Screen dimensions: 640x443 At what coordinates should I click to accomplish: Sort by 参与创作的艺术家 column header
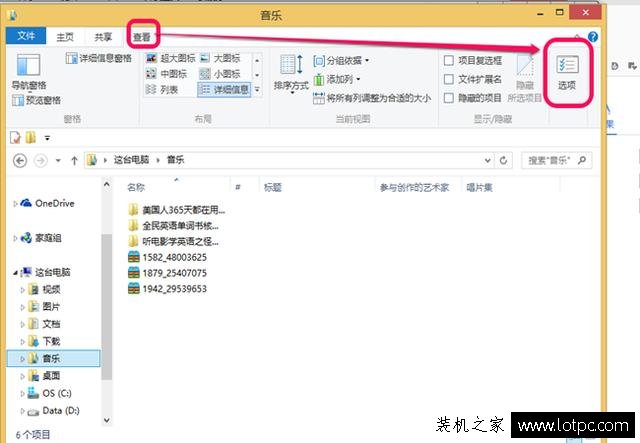click(414, 187)
